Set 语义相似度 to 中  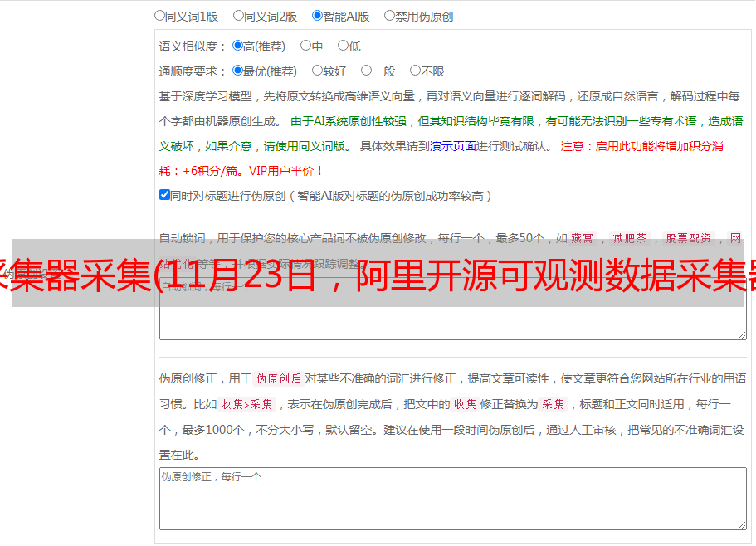coord(305,46)
